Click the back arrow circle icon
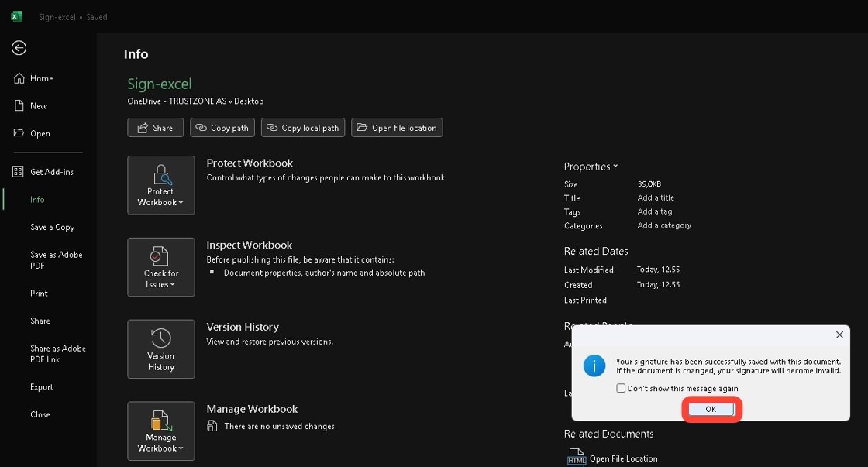 [19, 48]
